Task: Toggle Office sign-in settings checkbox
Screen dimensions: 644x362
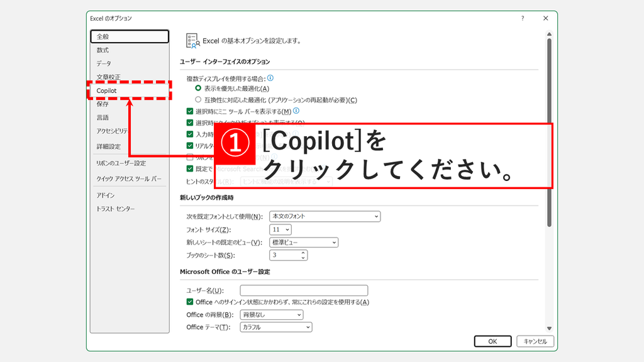Action: (190, 302)
